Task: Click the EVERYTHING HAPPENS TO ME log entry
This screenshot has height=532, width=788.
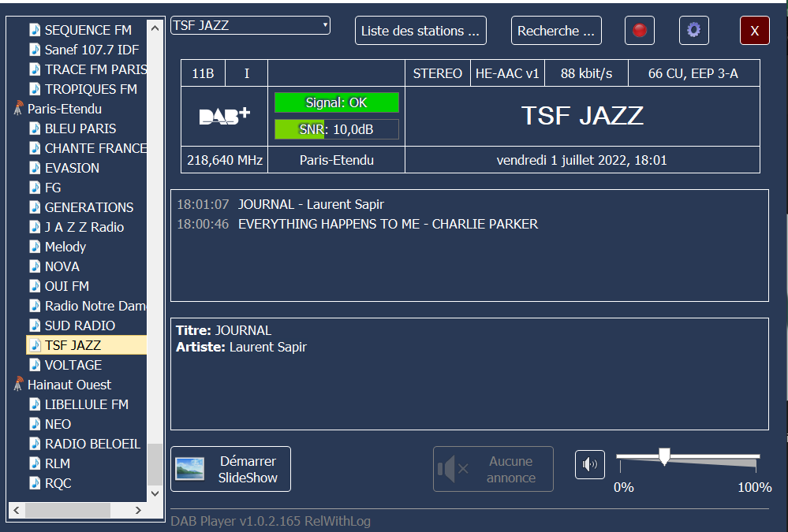Action: click(x=357, y=224)
